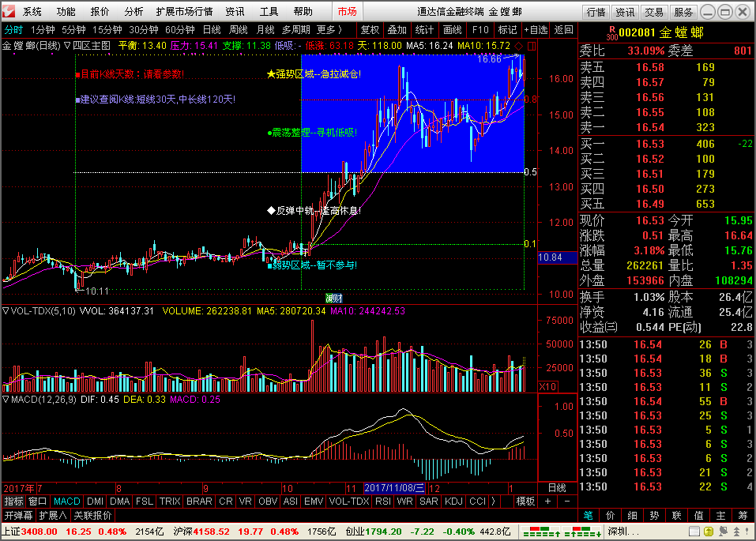The width and height of the screenshot is (756, 541).
Task: Click the plus button beside 模板
Action: [x=550, y=501]
